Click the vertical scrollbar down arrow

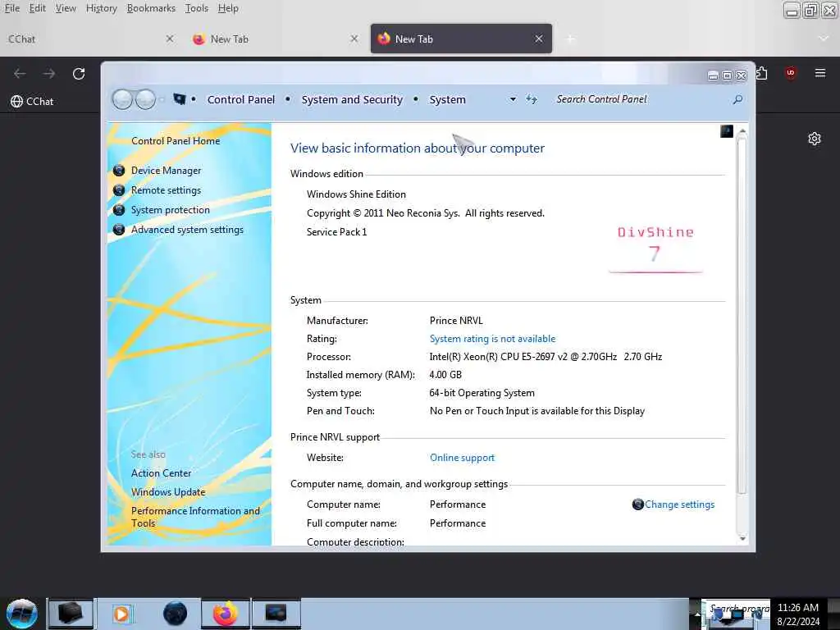tap(742, 538)
